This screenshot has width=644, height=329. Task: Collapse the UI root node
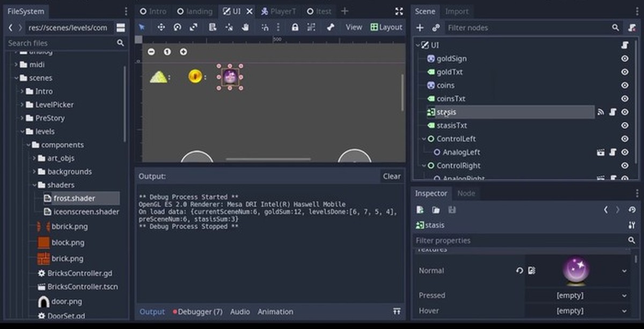pyautogui.click(x=418, y=45)
